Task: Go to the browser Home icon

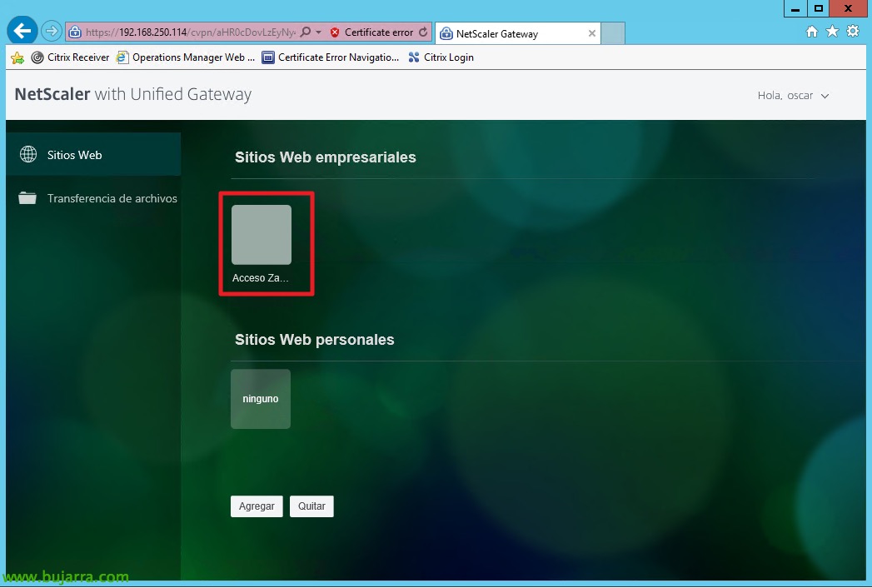Action: [x=812, y=32]
